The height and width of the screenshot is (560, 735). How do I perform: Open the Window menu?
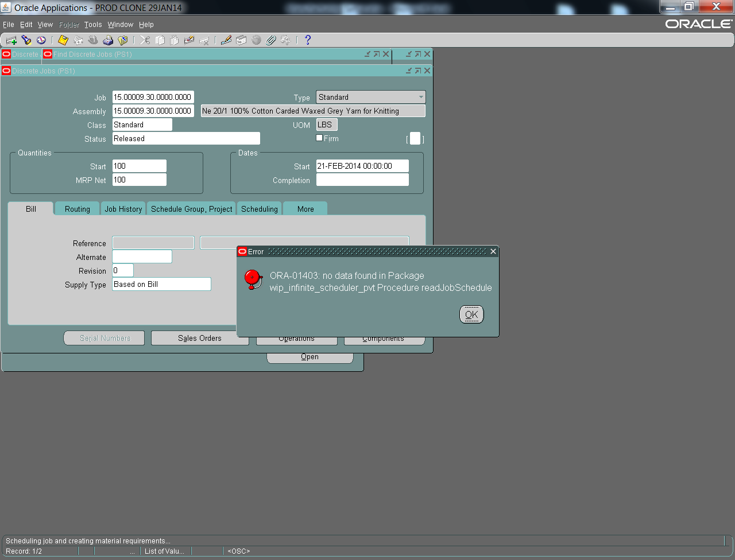click(x=121, y=25)
